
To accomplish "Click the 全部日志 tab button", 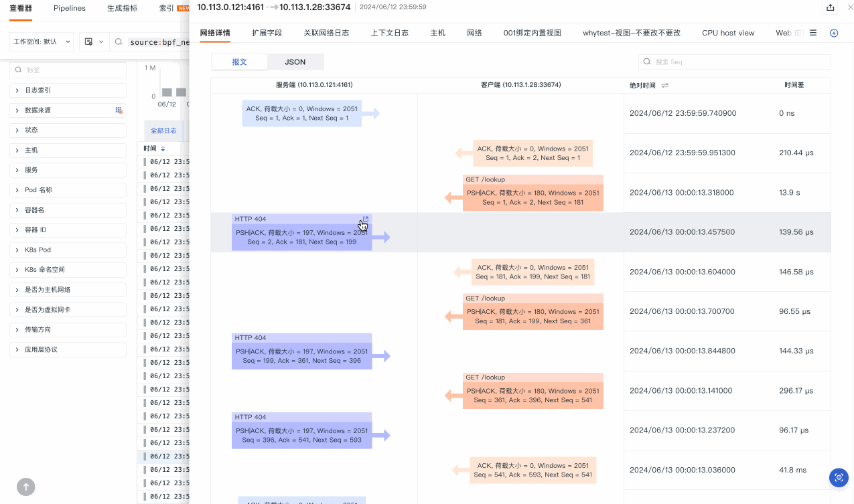I will click(x=163, y=131).
